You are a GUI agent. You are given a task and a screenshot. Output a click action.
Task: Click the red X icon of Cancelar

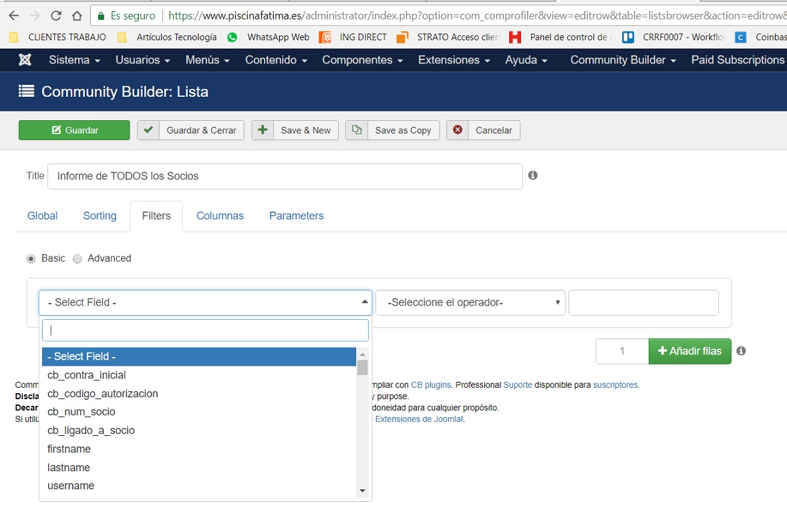tap(457, 130)
